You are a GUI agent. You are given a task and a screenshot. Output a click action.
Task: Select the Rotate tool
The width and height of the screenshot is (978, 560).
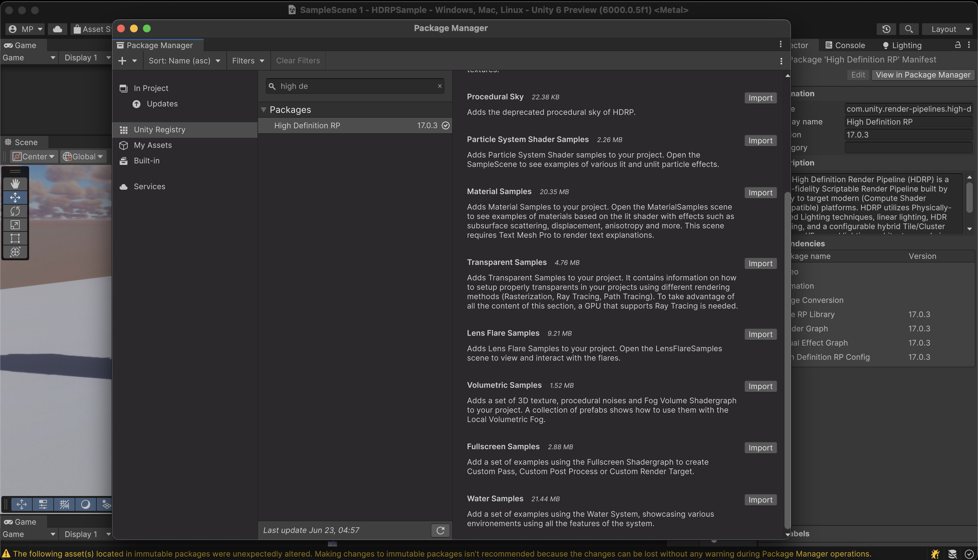click(16, 211)
